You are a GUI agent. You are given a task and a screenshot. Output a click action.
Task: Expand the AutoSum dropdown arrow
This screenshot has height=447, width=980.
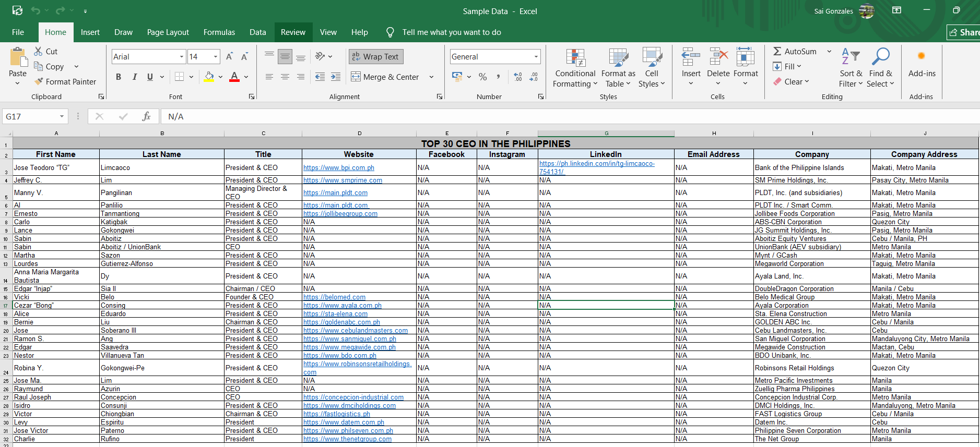pos(829,51)
